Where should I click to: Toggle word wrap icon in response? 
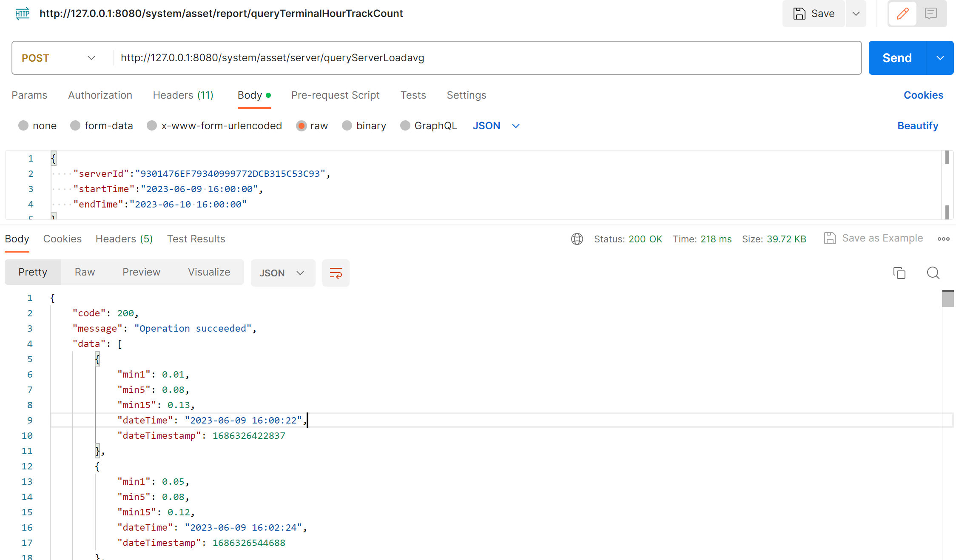pyautogui.click(x=336, y=273)
